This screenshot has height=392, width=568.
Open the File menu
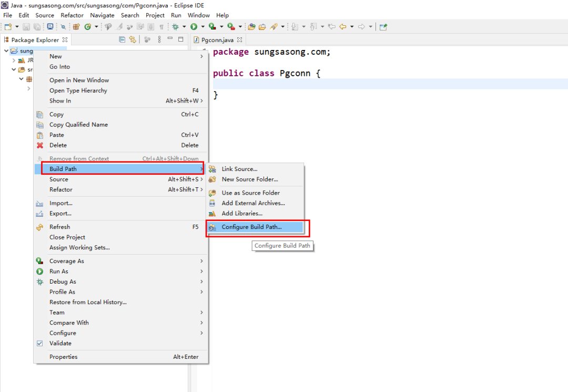(x=7, y=15)
